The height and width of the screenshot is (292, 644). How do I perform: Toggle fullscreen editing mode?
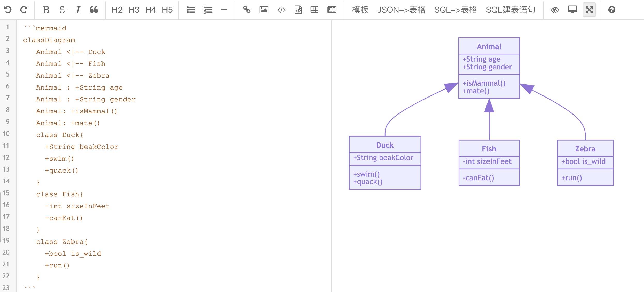point(589,10)
